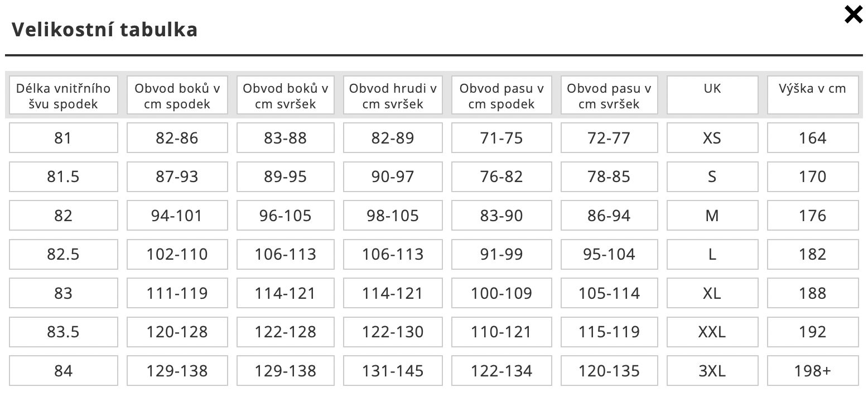Click the UK column header

pyautogui.click(x=712, y=96)
